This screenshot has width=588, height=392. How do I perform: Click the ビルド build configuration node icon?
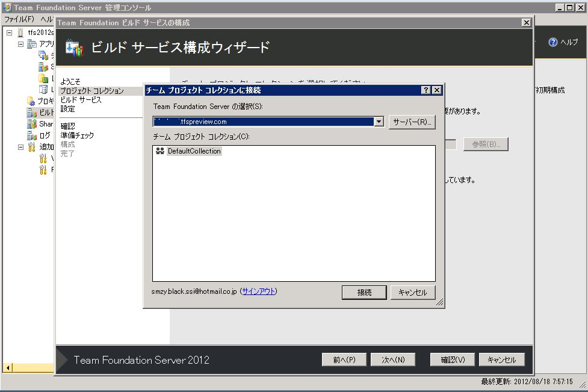(x=32, y=112)
